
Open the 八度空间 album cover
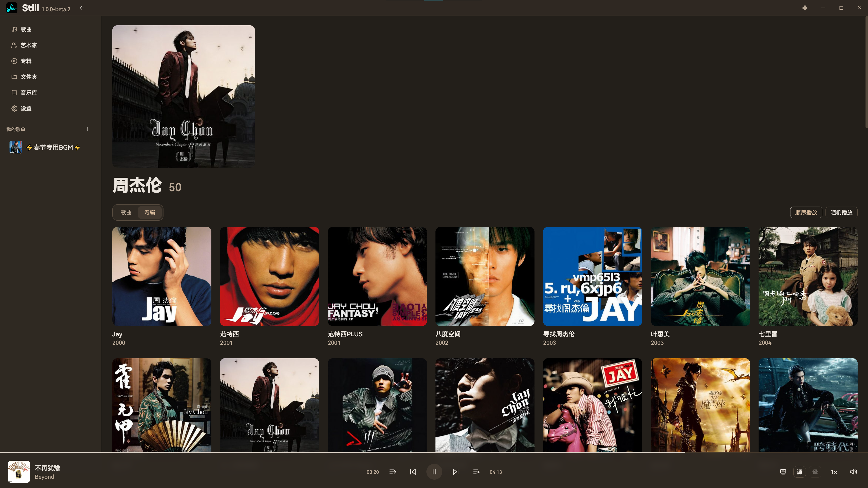pyautogui.click(x=485, y=276)
